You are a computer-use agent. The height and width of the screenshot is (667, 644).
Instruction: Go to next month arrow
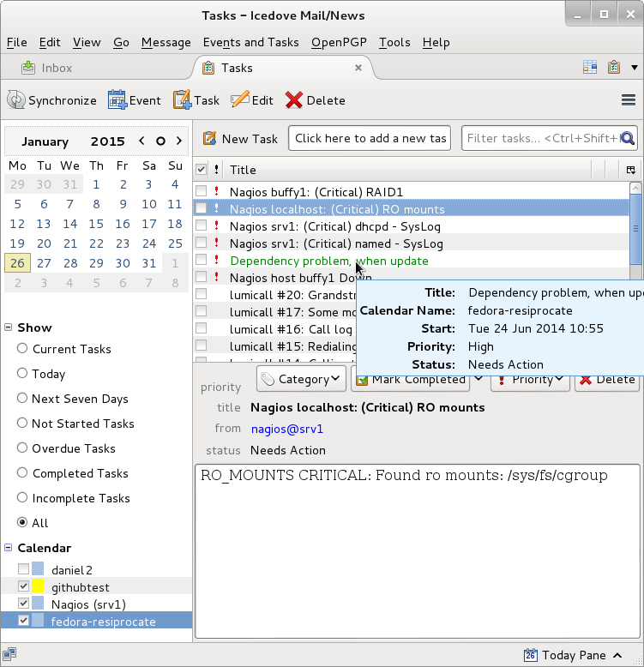click(179, 141)
